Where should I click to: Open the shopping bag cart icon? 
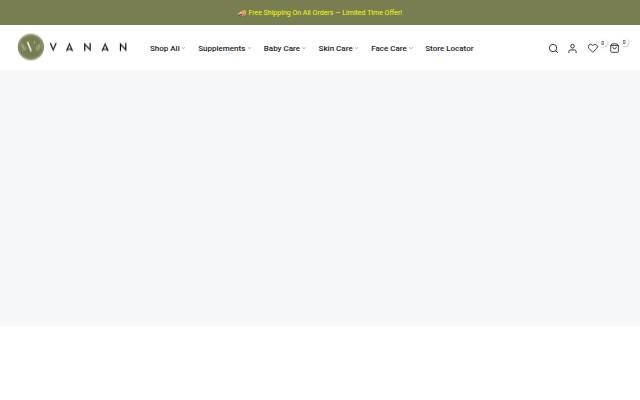[x=614, y=48]
